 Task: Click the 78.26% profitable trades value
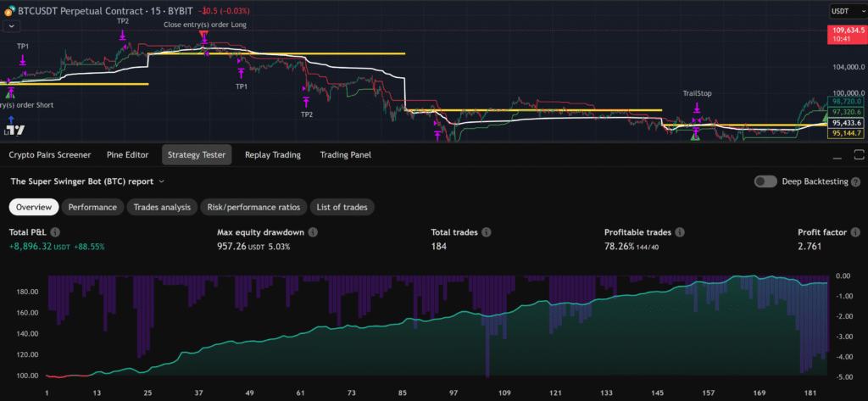[620, 246]
